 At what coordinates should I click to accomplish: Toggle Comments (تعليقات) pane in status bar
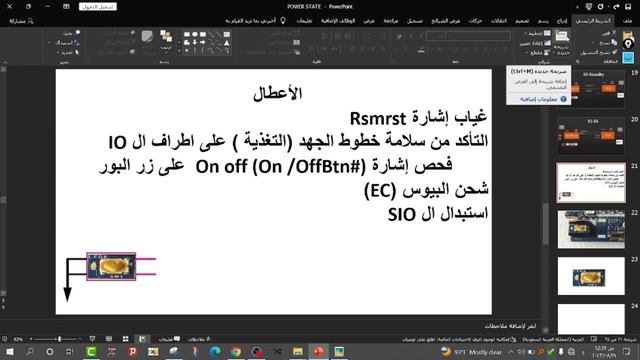pyautogui.click(x=169, y=339)
